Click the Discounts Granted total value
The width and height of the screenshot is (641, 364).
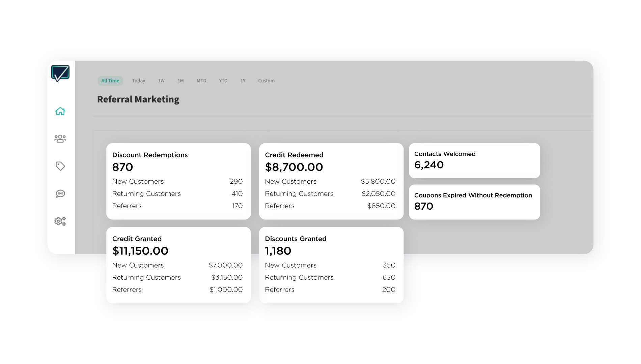click(278, 251)
